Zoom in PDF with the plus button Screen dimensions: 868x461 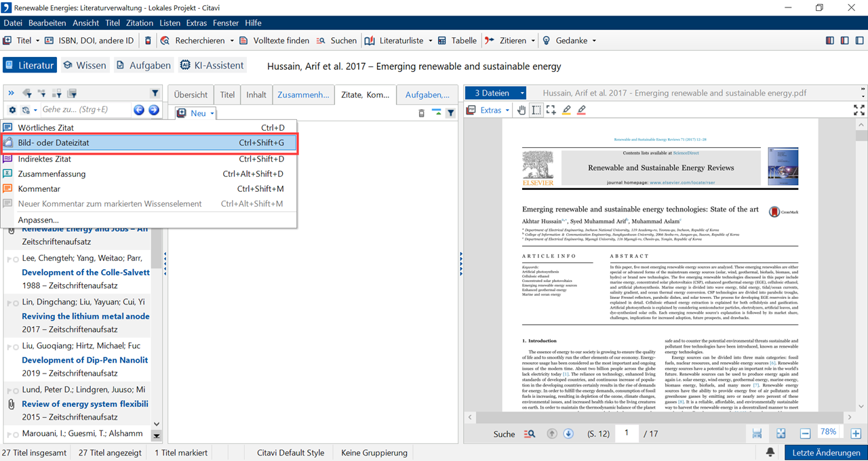[856, 434]
